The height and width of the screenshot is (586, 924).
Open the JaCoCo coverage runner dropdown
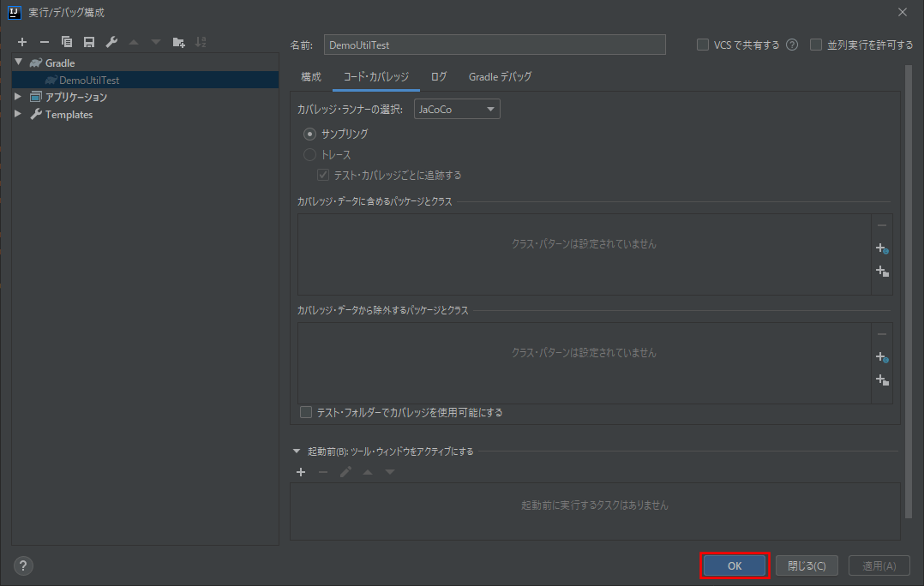coord(456,109)
